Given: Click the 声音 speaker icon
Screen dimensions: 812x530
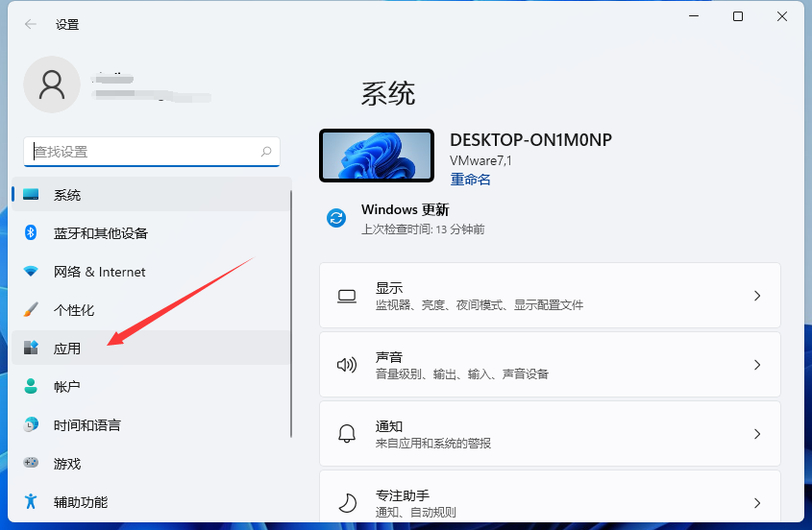Looking at the screenshot, I should pos(347,365).
